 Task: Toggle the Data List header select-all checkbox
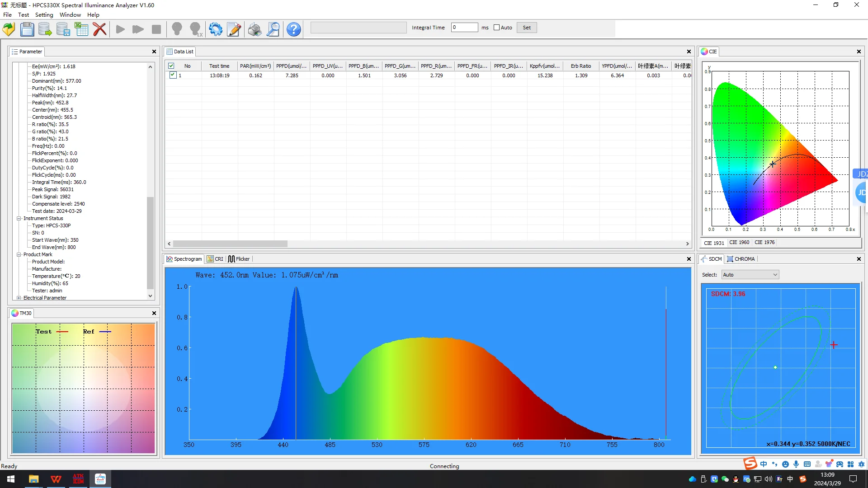click(x=171, y=66)
